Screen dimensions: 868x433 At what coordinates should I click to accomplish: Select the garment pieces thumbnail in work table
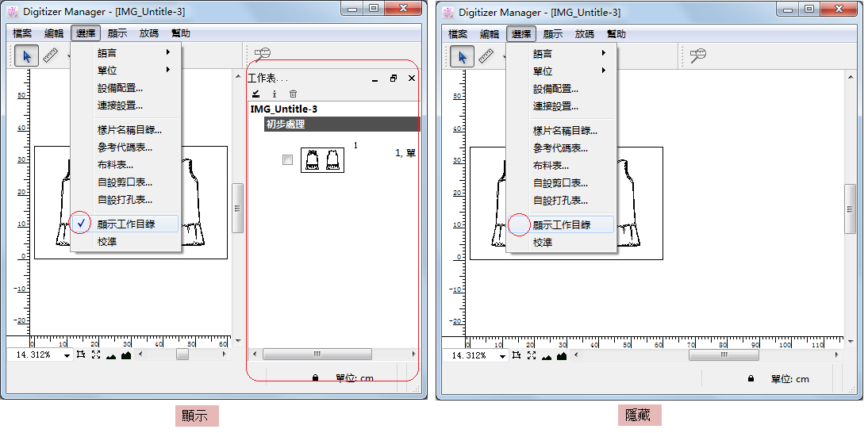click(322, 160)
